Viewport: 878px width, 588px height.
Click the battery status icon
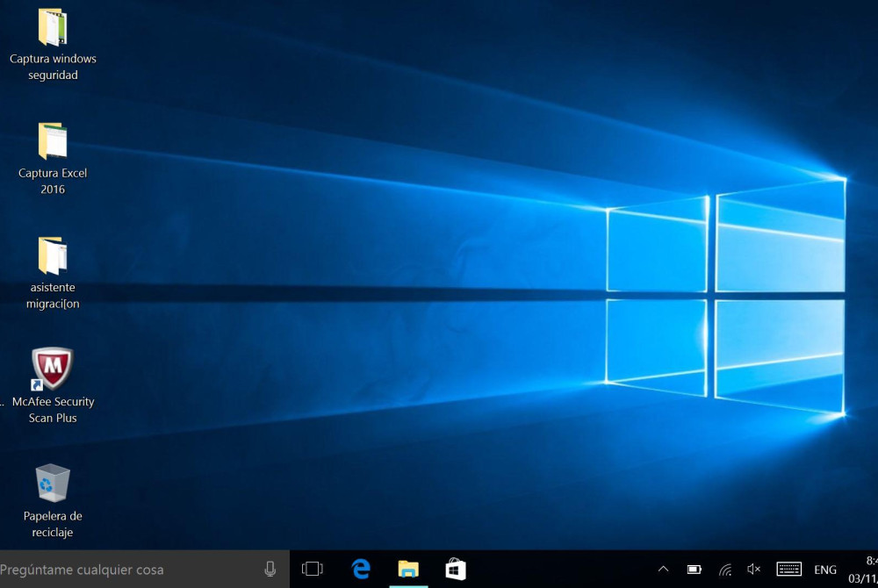coord(694,570)
